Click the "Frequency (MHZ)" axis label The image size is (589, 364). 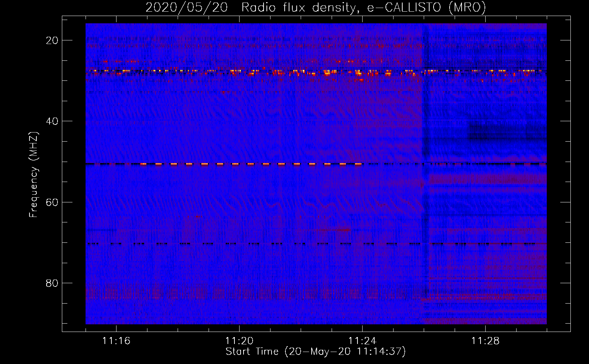[x=33, y=174]
